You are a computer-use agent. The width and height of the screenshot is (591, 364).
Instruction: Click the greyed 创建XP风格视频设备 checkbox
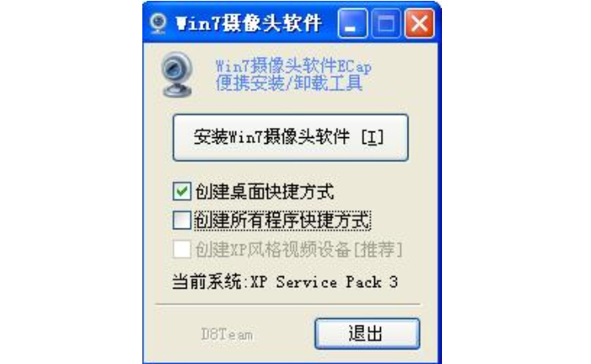click(x=182, y=249)
